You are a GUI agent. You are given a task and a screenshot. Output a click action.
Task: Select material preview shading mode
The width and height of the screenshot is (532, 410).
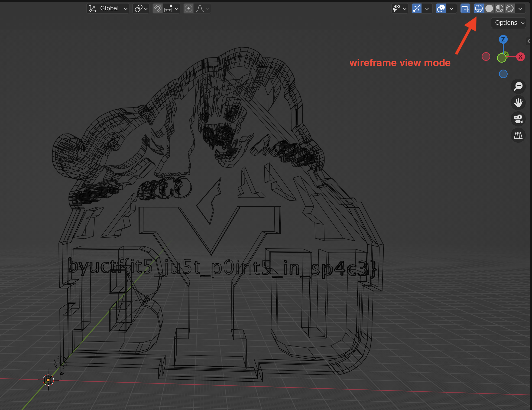point(499,9)
